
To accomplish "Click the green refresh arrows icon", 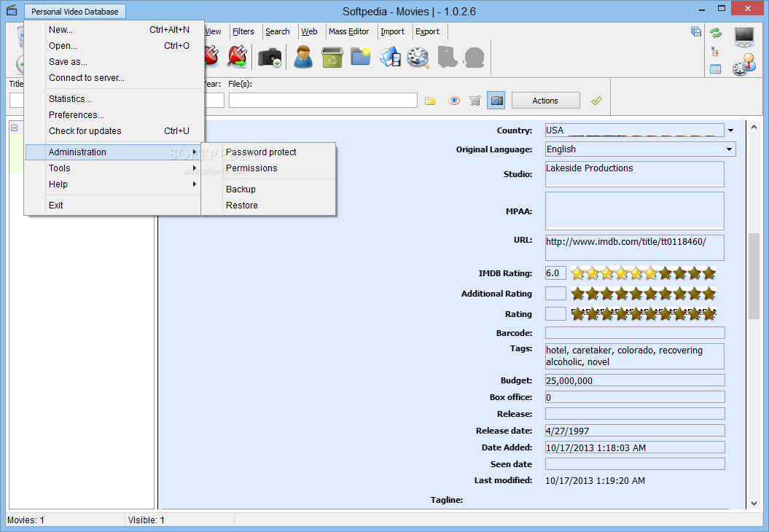I will tap(716, 33).
